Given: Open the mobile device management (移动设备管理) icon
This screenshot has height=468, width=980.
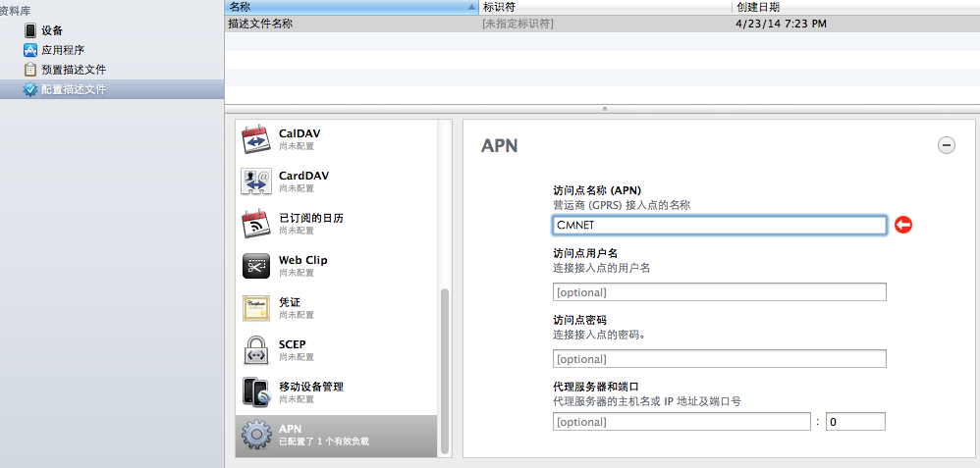Looking at the screenshot, I should tap(255, 392).
